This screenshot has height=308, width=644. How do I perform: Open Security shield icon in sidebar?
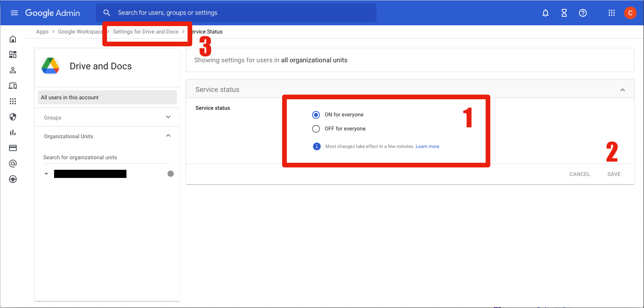13,117
